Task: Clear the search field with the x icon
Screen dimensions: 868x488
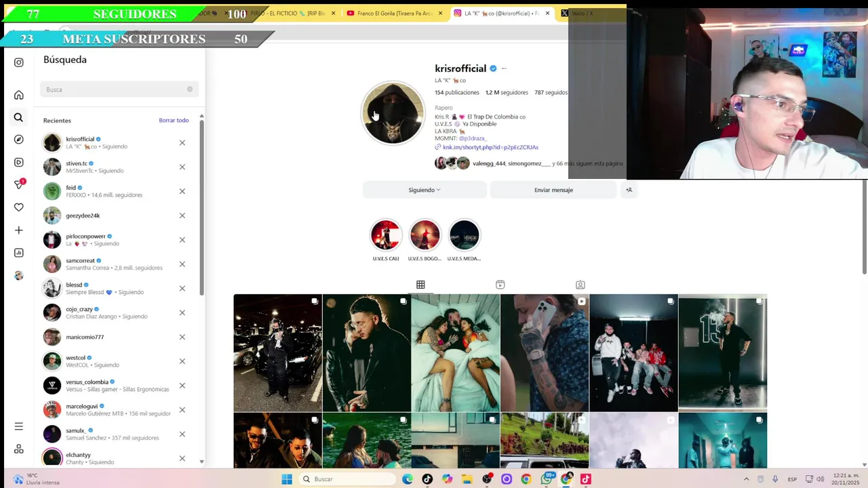Action: [190, 89]
